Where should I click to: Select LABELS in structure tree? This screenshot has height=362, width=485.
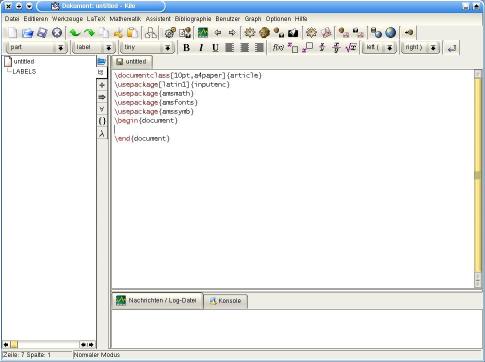coord(24,71)
